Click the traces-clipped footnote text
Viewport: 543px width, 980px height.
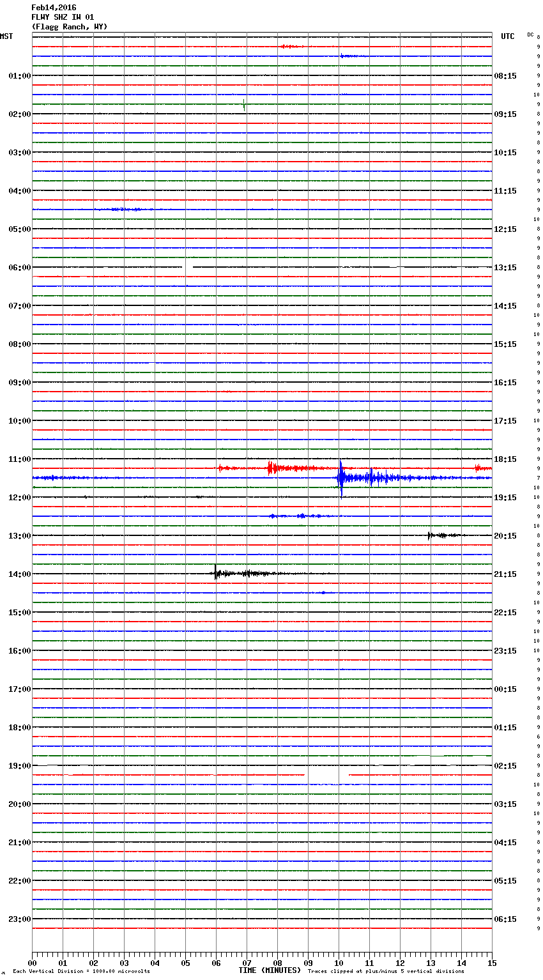[386, 972]
